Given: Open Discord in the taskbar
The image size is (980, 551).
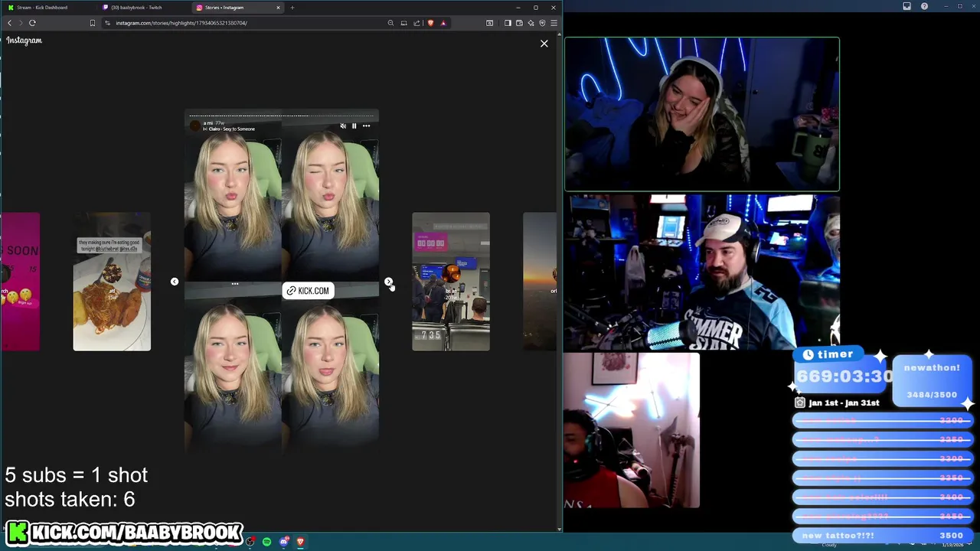Looking at the screenshot, I should point(283,542).
